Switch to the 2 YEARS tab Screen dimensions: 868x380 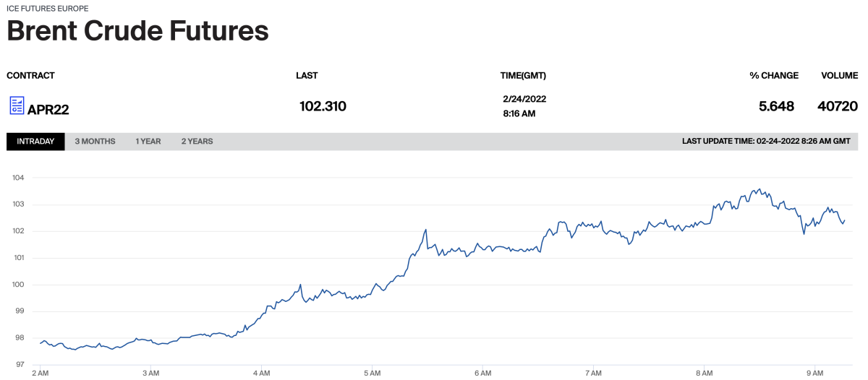pos(197,142)
